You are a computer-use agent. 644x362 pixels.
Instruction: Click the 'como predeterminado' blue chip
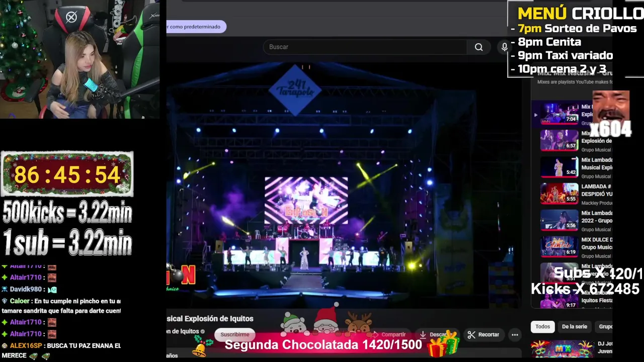(196, 27)
